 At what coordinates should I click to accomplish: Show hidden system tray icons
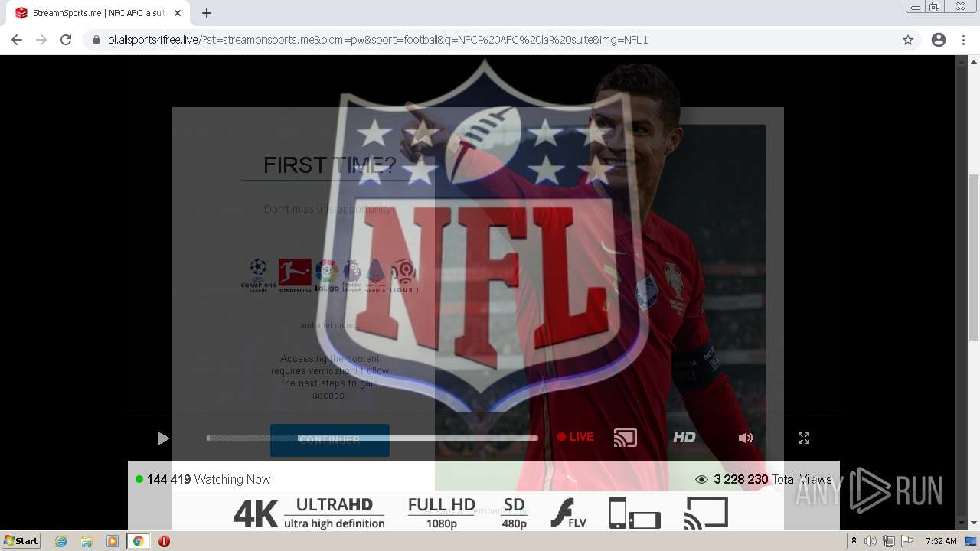tap(854, 541)
